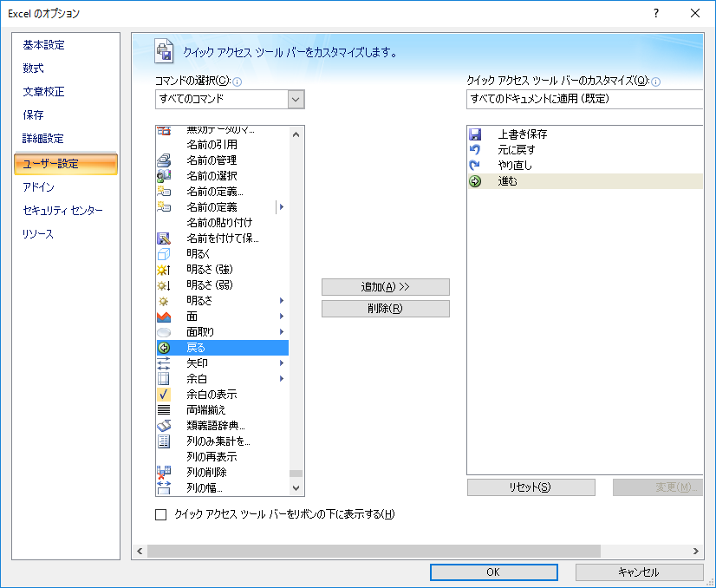Click the 名前の定義... command icon
The image size is (716, 588).
(x=164, y=192)
